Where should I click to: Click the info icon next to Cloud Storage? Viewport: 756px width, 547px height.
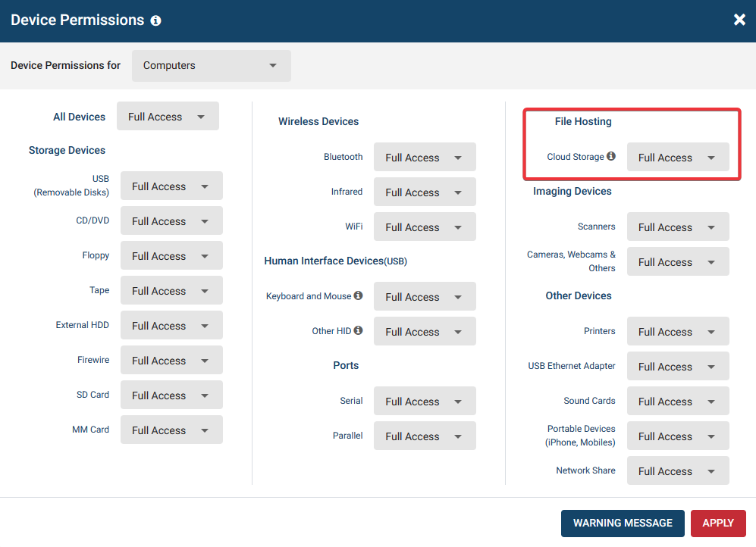(611, 156)
